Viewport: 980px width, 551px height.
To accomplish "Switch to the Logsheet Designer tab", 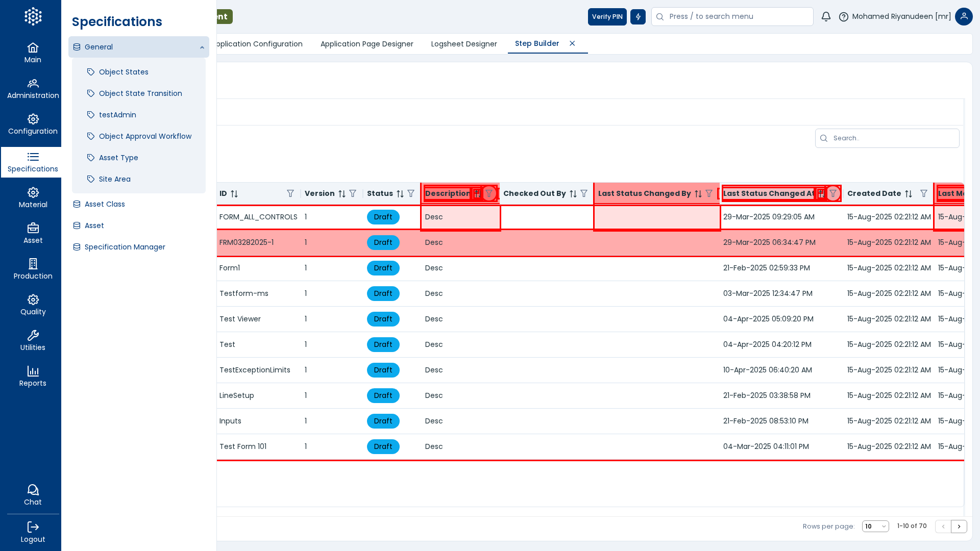I will 463,44.
